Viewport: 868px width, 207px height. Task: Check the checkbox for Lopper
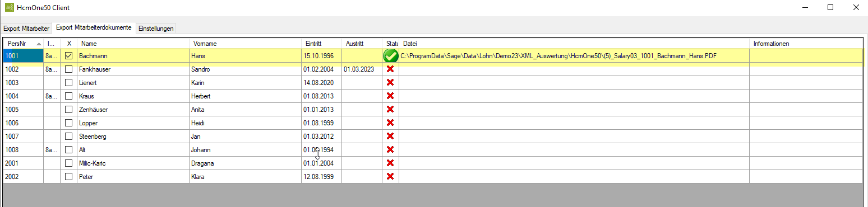69,123
